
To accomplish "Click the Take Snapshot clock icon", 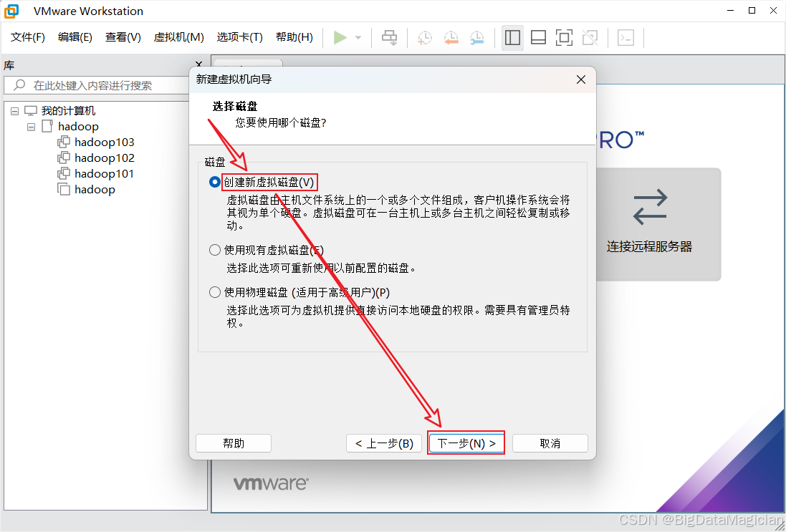I will 425,37.
